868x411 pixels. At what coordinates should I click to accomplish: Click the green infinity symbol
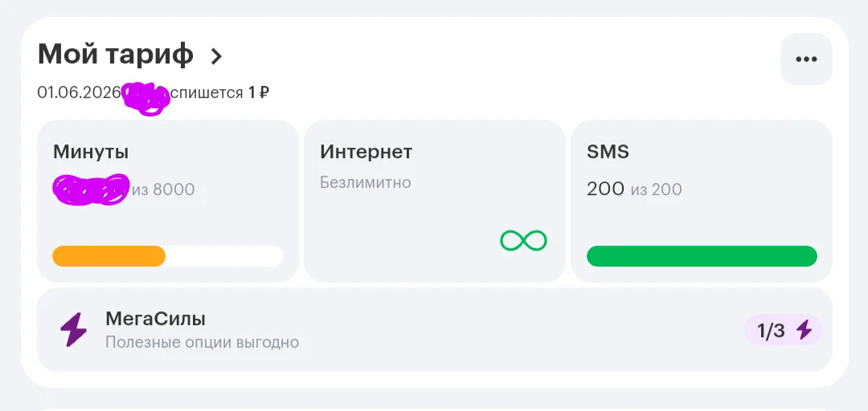click(x=523, y=241)
